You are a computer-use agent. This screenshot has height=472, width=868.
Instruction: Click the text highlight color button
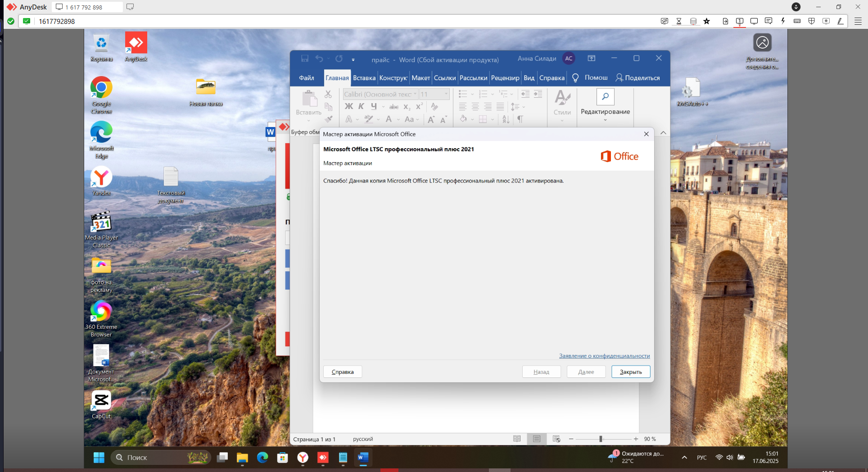click(x=369, y=119)
